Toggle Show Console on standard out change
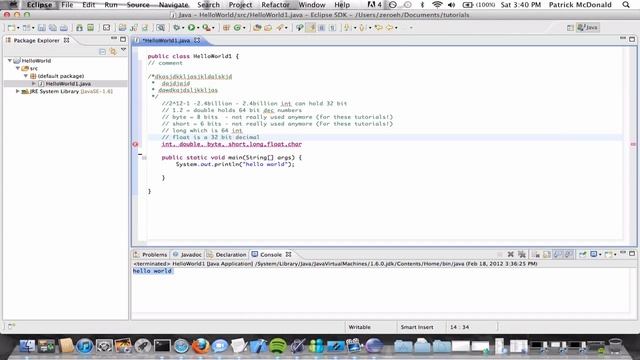 click(558, 254)
